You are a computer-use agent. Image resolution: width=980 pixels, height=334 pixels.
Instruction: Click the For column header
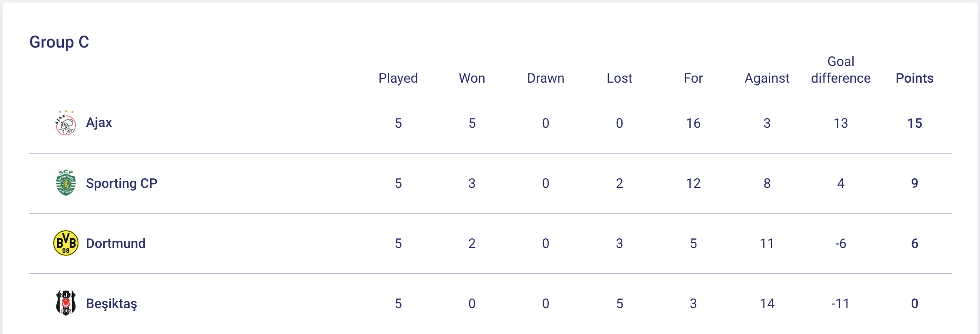693,78
